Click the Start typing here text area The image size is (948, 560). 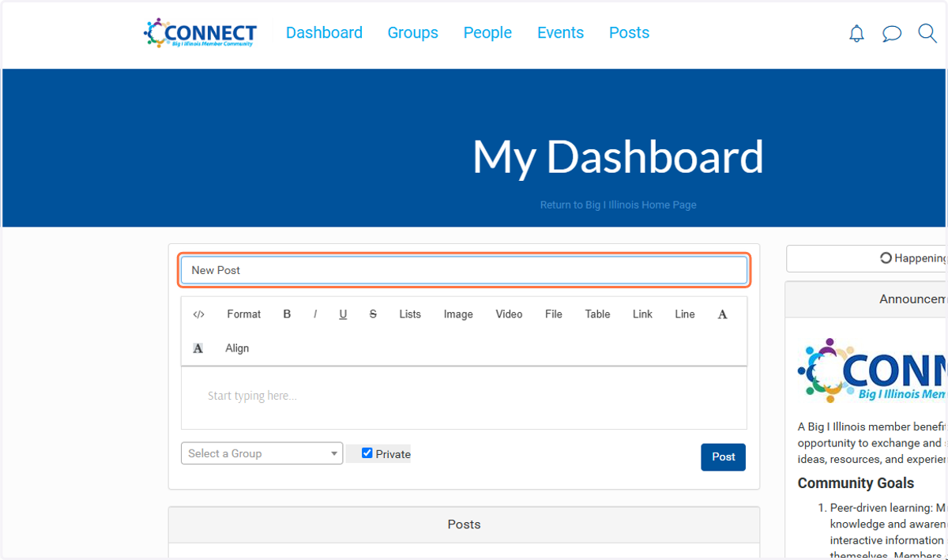tap(464, 397)
